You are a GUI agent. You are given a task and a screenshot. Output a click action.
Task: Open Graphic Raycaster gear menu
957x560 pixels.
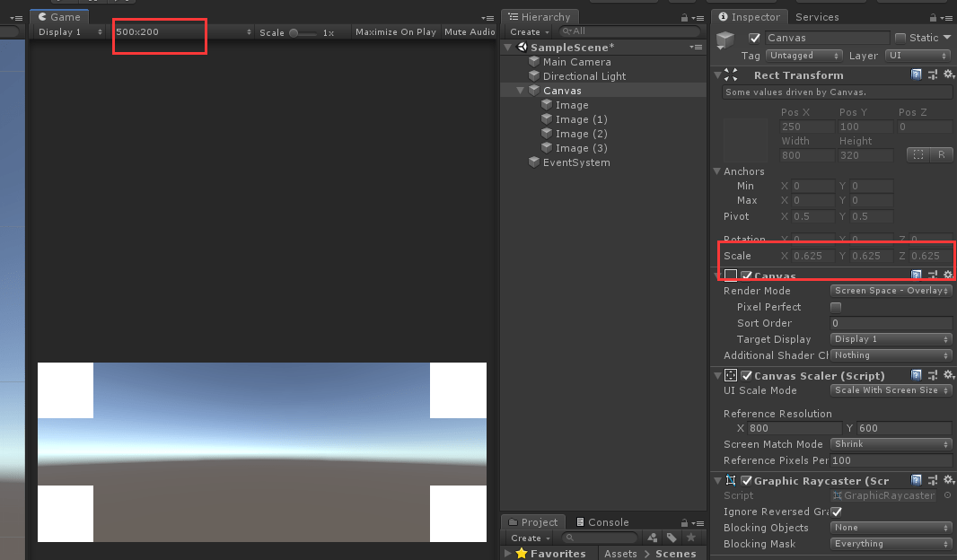(x=948, y=480)
